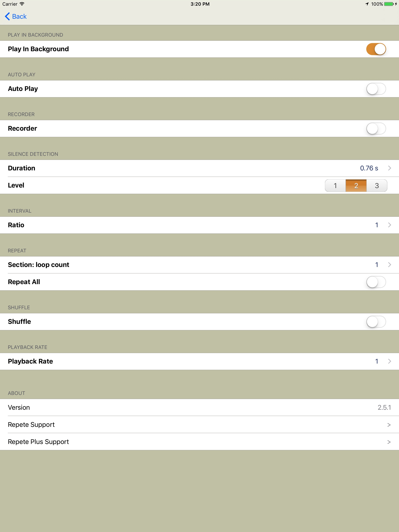This screenshot has width=399, height=532.
Task: Tap the location arrow status icon
Action: (x=367, y=4)
